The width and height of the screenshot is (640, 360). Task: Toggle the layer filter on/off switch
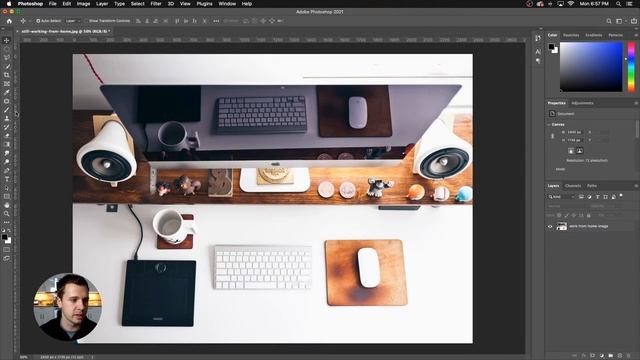click(621, 196)
